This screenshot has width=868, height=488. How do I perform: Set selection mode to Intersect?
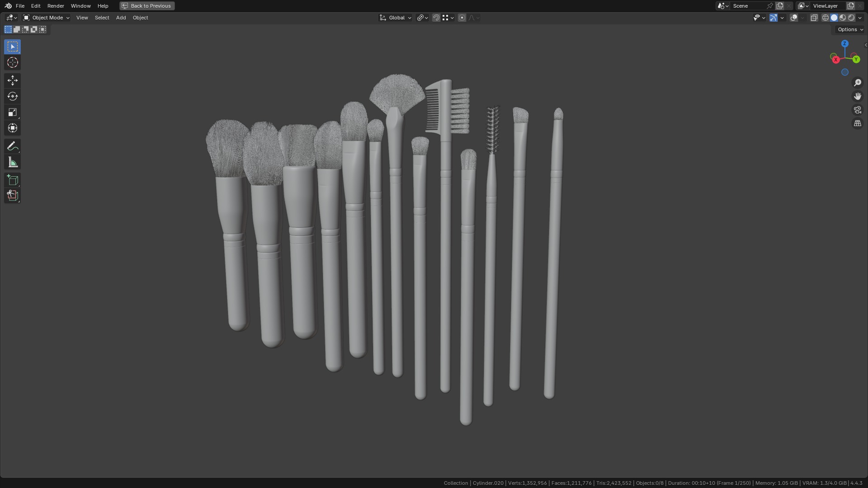[x=42, y=29]
